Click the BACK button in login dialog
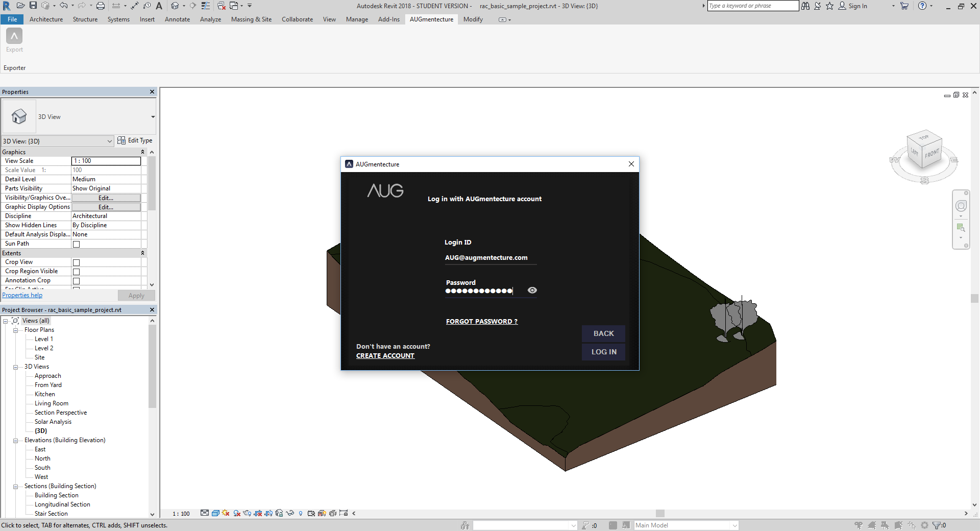 pyautogui.click(x=604, y=333)
